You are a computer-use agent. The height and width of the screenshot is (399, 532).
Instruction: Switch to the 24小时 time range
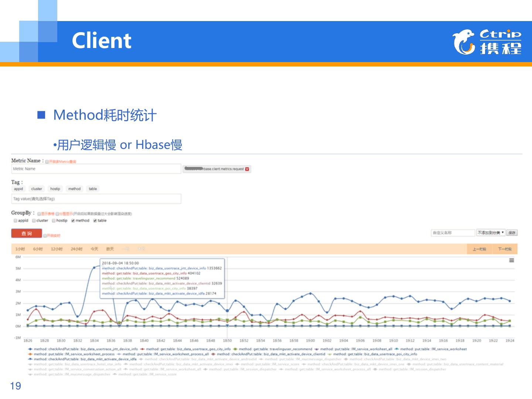[76, 249]
